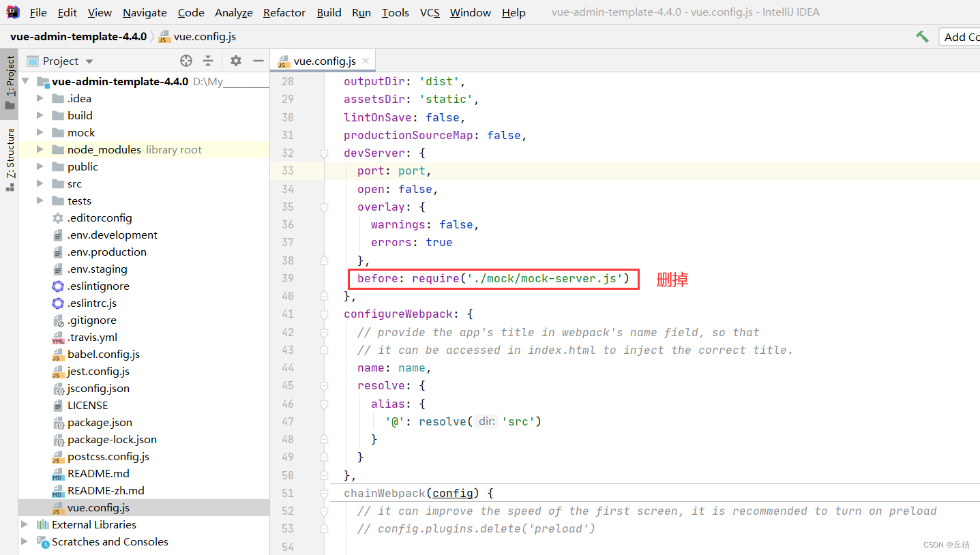Open the Tools menu
The width and height of the screenshot is (980, 555).
(396, 12)
